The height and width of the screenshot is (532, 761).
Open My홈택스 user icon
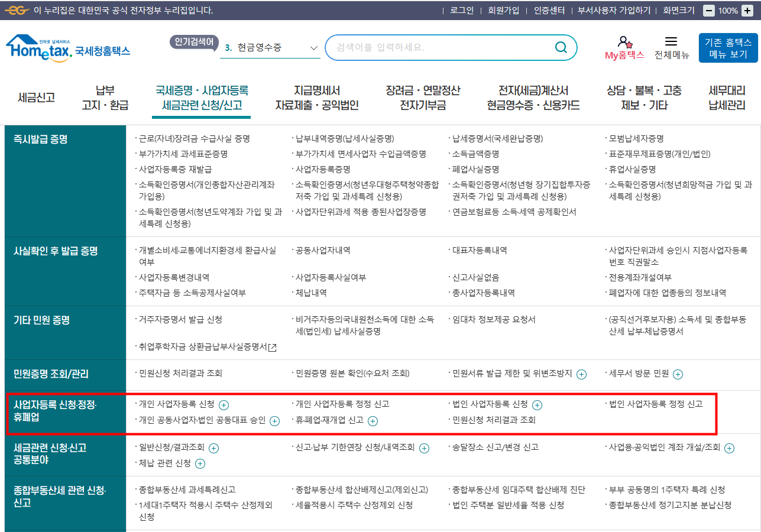coord(624,42)
